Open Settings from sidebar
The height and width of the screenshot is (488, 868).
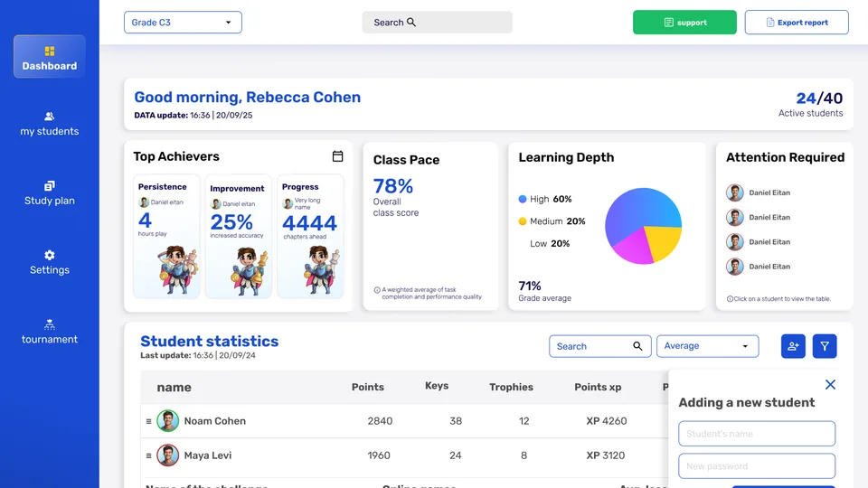point(49,262)
